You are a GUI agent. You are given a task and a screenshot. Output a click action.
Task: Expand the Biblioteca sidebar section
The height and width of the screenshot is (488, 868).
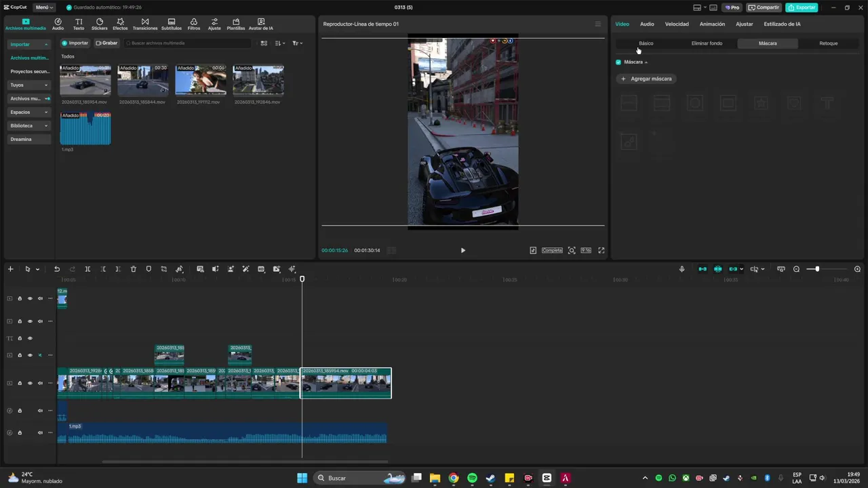pos(28,125)
